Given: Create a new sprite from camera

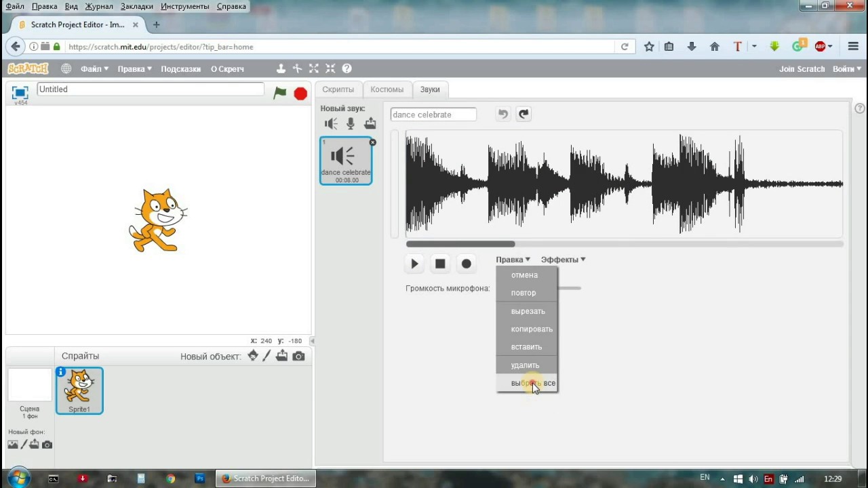Looking at the screenshot, I should [298, 356].
